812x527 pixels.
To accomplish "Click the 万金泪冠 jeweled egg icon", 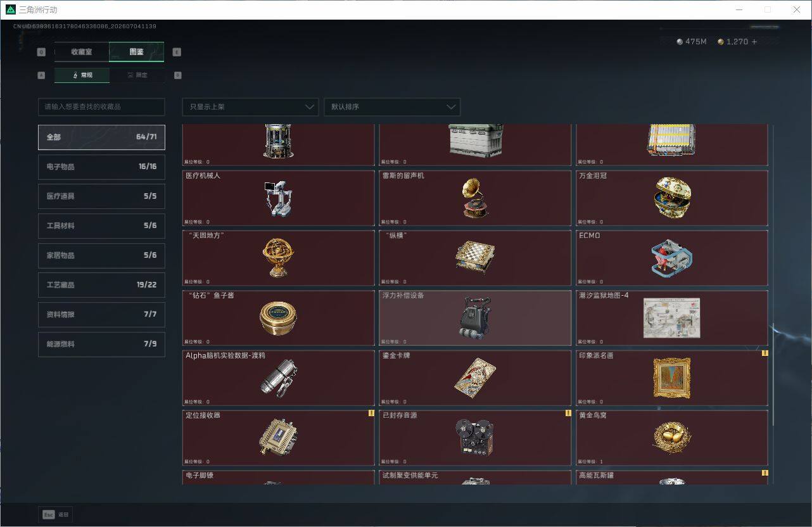I will [672, 198].
